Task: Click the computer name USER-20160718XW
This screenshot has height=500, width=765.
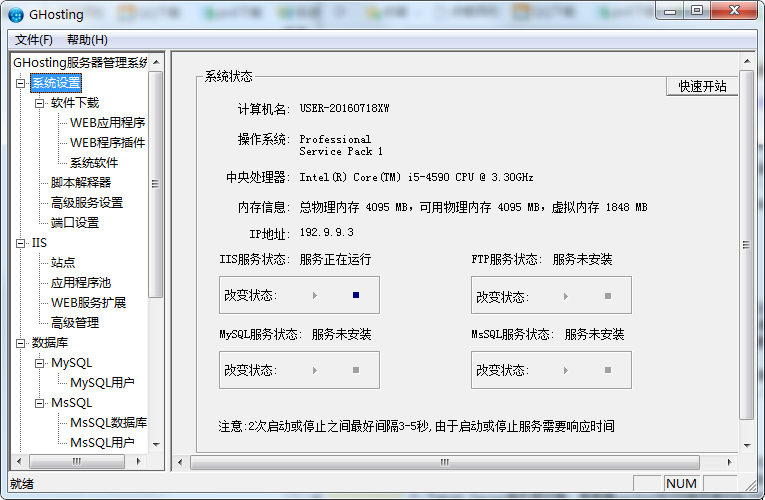Action: 344,108
